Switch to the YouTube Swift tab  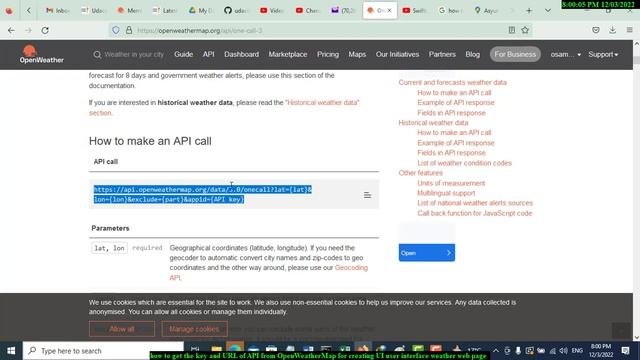tap(414, 11)
